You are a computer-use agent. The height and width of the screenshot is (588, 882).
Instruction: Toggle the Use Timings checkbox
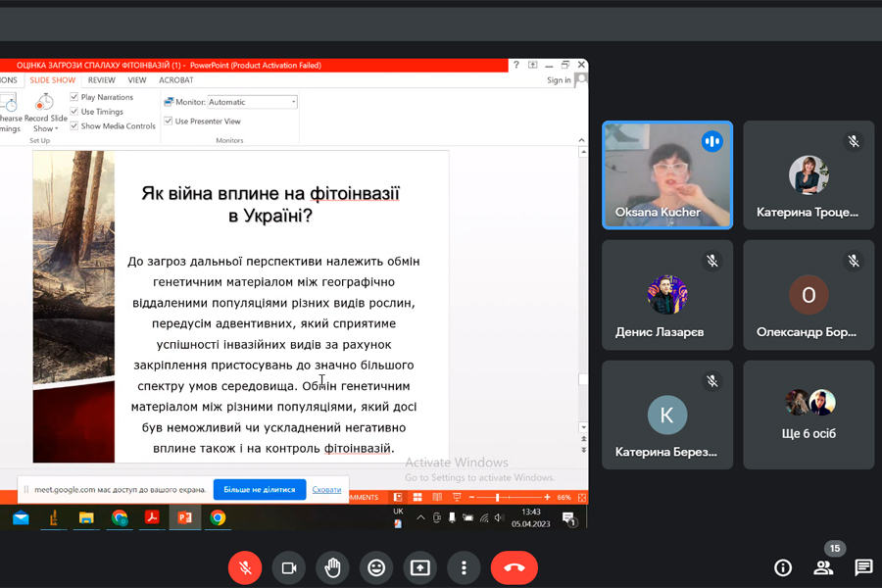pos(74,112)
